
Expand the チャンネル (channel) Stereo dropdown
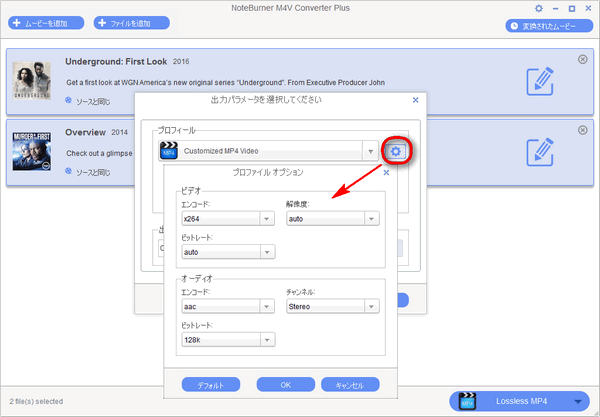371,306
